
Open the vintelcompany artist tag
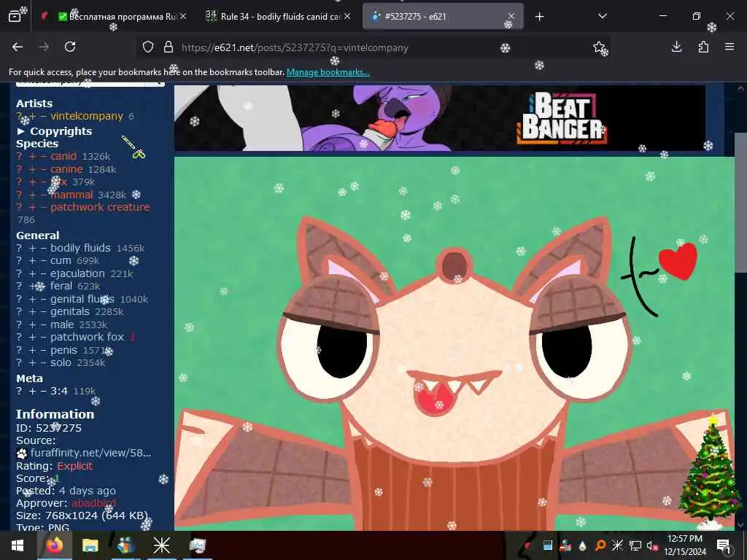point(87,116)
